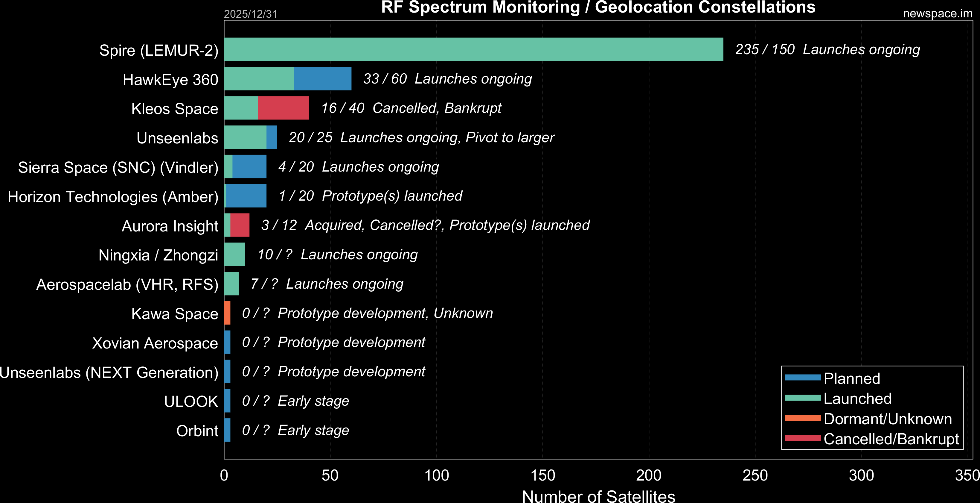Click the Spire (LEMUR-2) green bar
This screenshot has width=980, height=503.
tap(473, 49)
